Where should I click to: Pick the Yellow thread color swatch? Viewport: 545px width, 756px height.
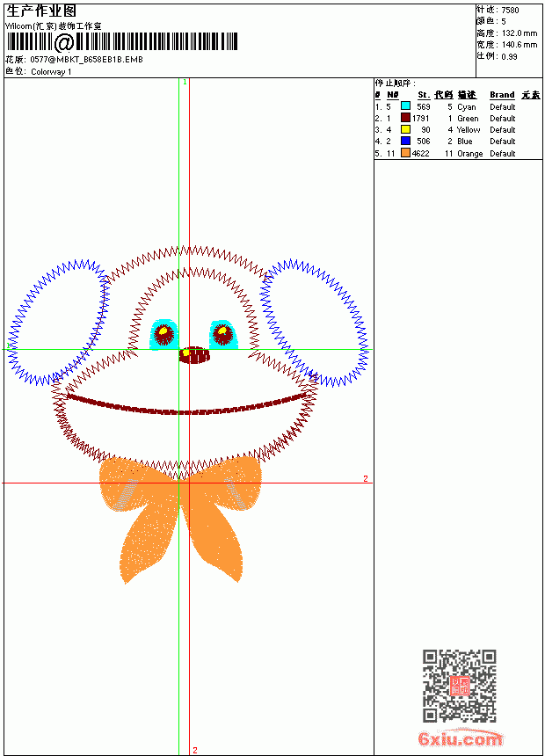pos(405,129)
